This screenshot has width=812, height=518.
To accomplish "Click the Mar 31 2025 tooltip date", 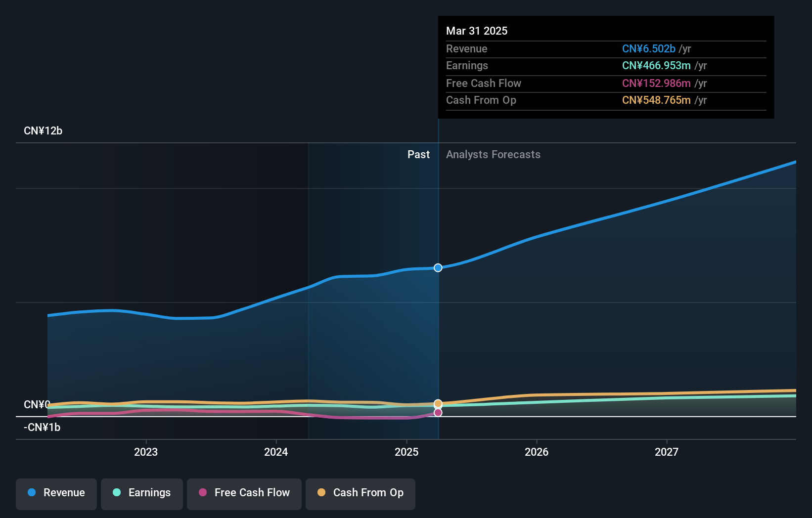I will pyautogui.click(x=477, y=31).
